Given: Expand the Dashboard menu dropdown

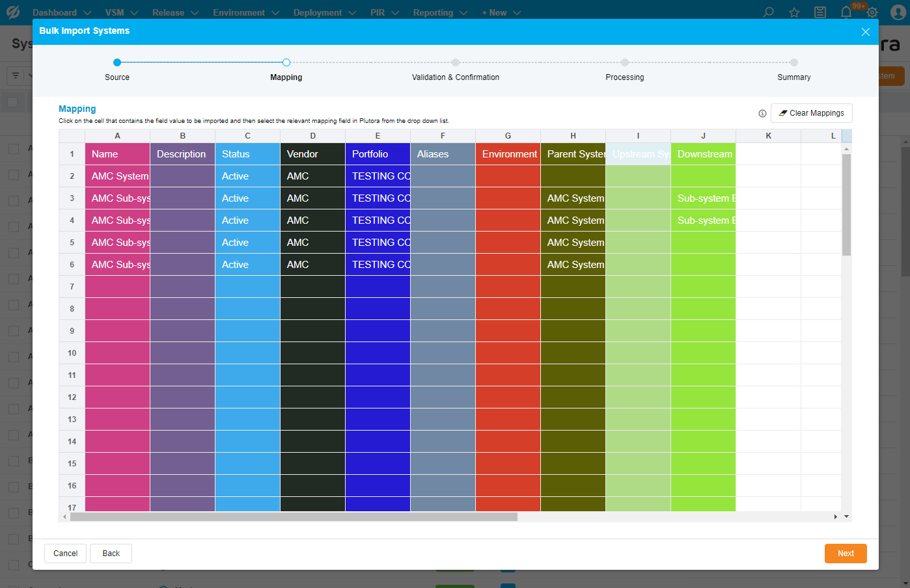Looking at the screenshot, I should click(x=62, y=12).
